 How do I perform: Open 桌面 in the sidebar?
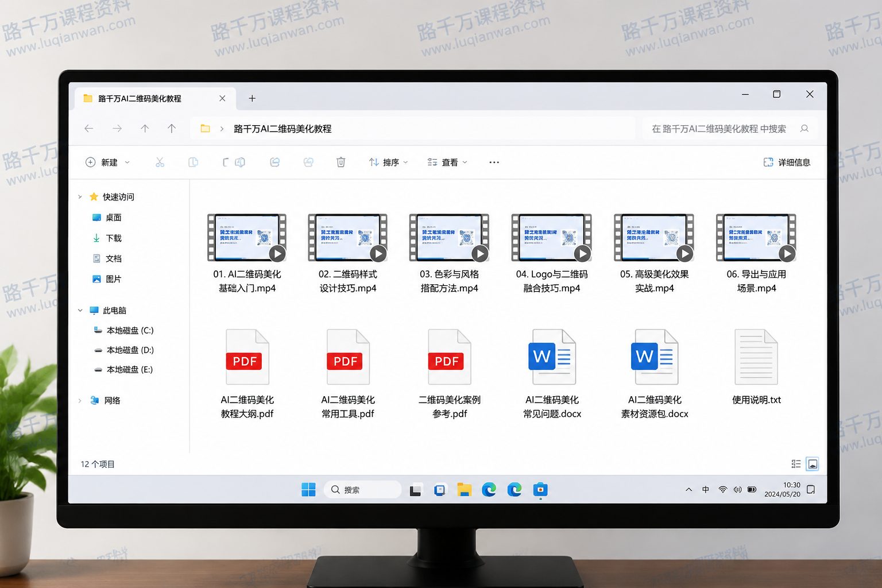click(107, 218)
